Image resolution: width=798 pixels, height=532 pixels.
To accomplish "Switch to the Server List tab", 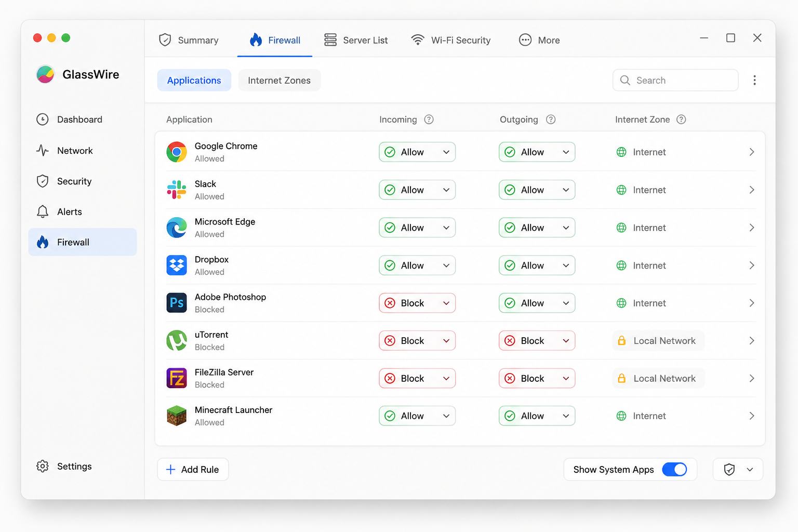I will [x=356, y=40].
